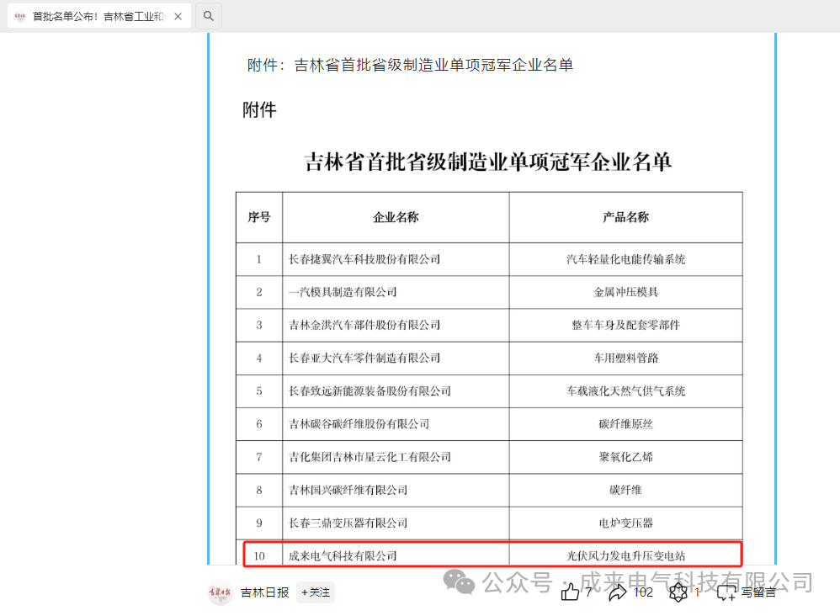The image size is (840, 616).
Task: Click the 附件：吉林省首批省级制造业单项冠军企业名单 text line
Action: point(410,65)
